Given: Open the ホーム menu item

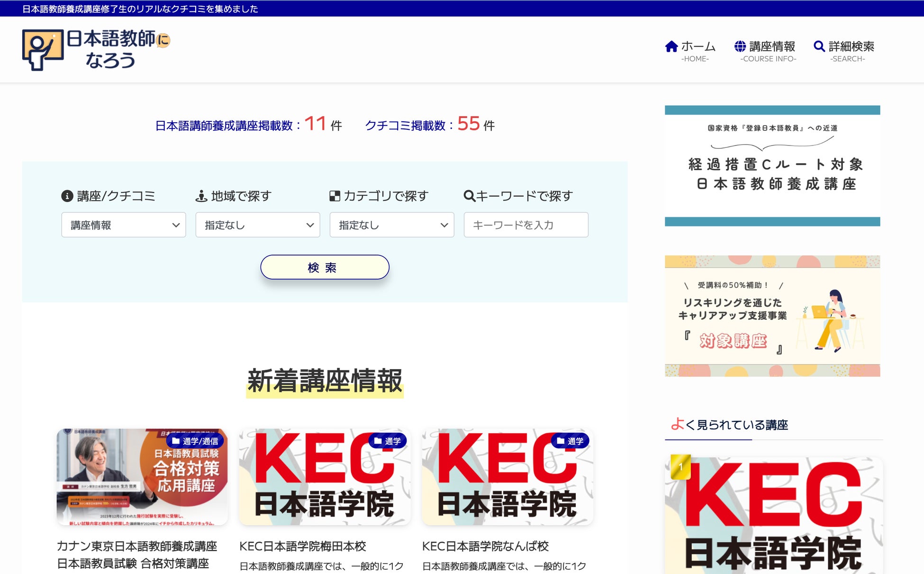Looking at the screenshot, I should pyautogui.click(x=698, y=46).
